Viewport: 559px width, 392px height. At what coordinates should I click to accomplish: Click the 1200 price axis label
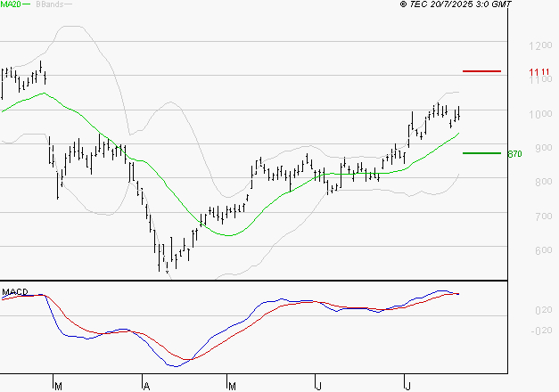tap(540, 45)
